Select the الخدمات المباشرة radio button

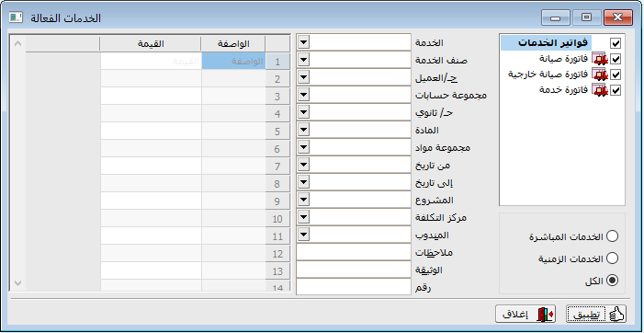tap(613, 236)
